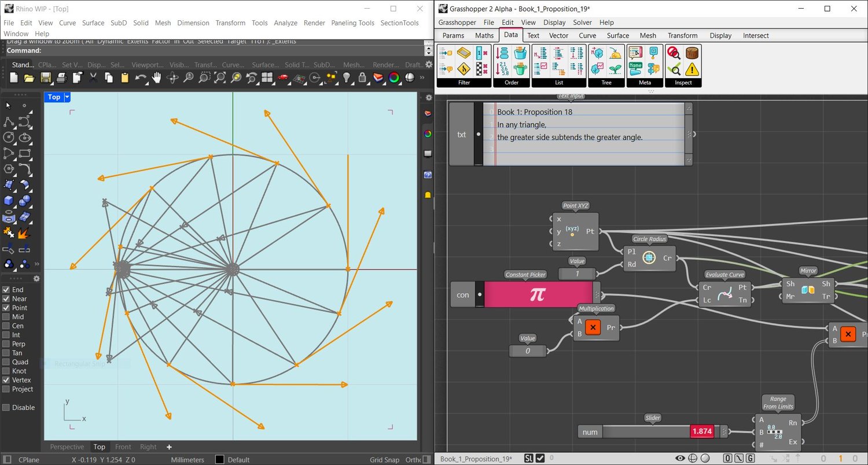Click the Undo arrow icon in Rhino
Viewport: 868px width, 465px height.
(141, 77)
